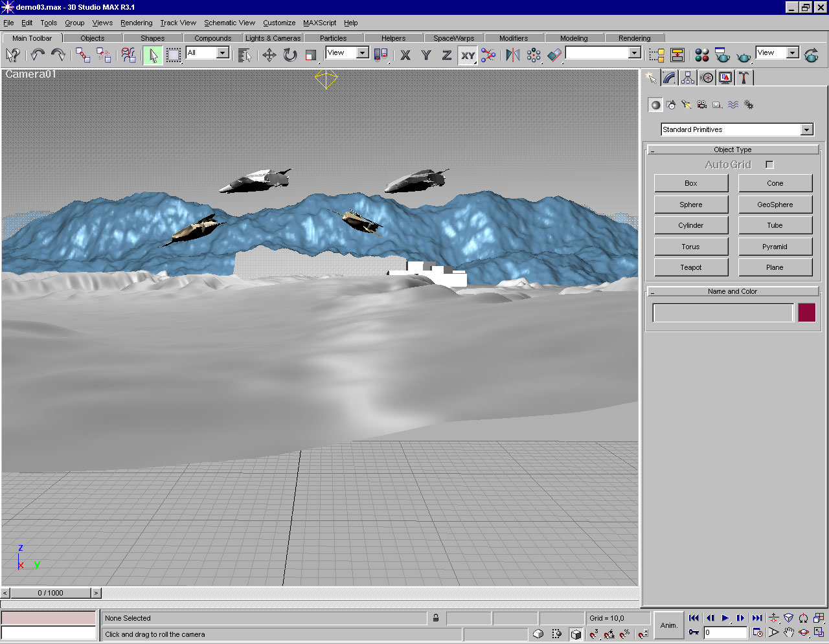This screenshot has height=644, width=829.
Task: Click the Teapot primitive button
Action: [x=690, y=267]
